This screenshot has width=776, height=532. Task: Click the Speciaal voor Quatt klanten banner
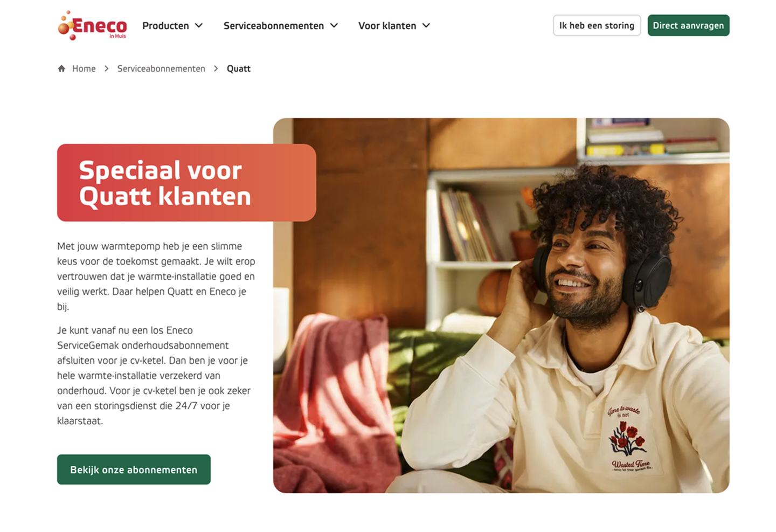click(x=186, y=183)
